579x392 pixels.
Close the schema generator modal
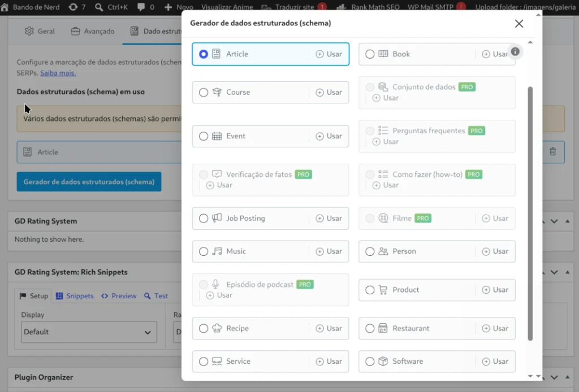tap(519, 24)
